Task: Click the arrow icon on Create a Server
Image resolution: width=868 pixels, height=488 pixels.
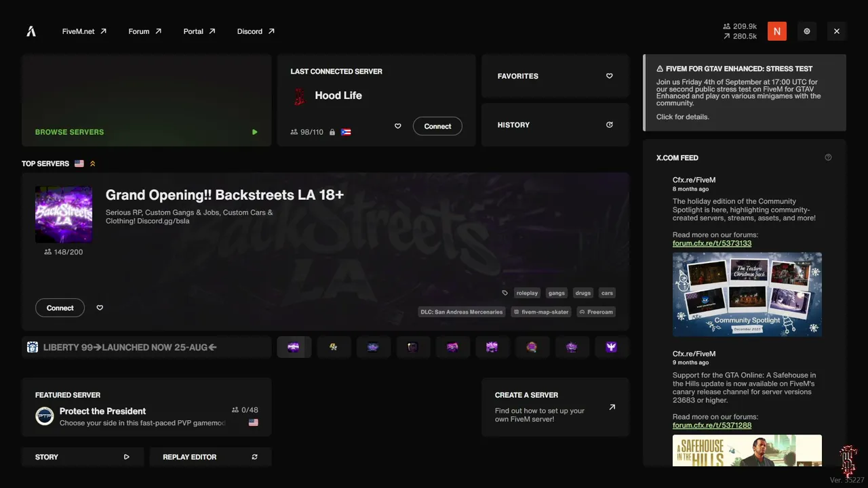Action: click(x=612, y=407)
